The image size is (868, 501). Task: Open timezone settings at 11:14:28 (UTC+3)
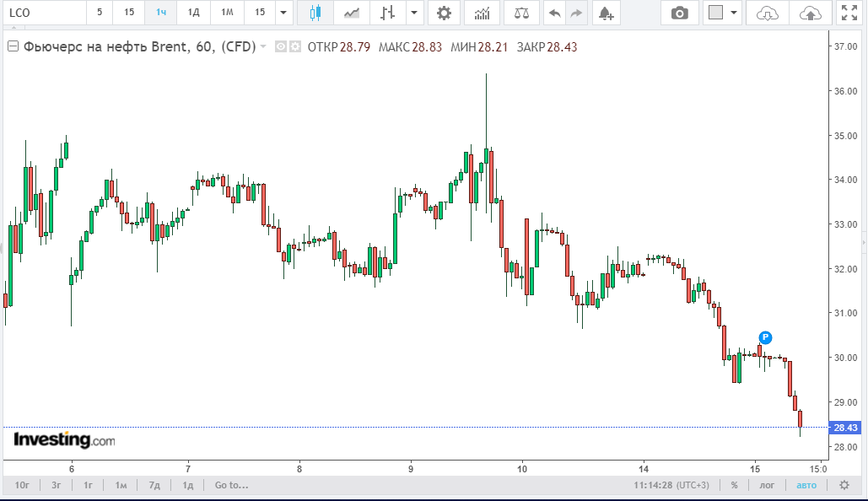click(x=671, y=485)
